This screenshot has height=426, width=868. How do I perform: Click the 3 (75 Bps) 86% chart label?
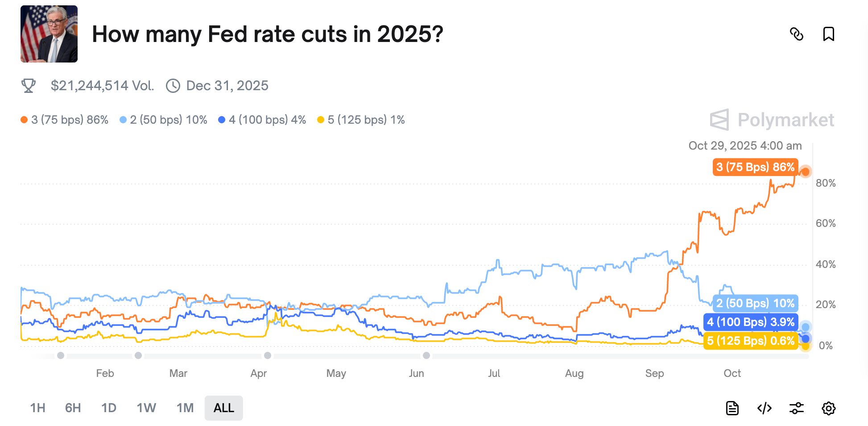[755, 167]
